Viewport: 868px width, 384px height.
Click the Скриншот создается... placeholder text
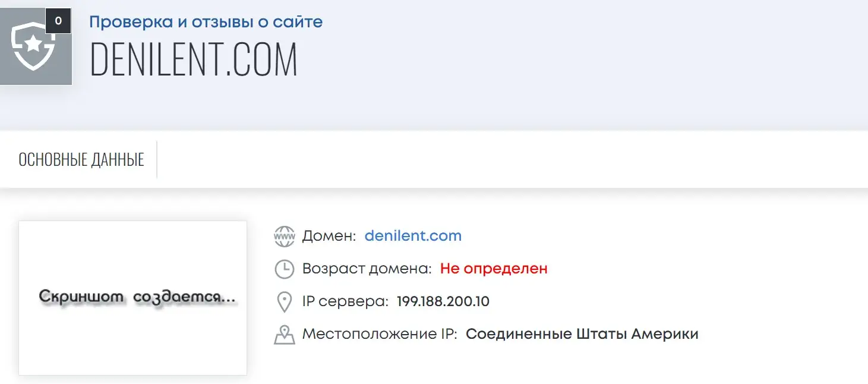pos(137,297)
